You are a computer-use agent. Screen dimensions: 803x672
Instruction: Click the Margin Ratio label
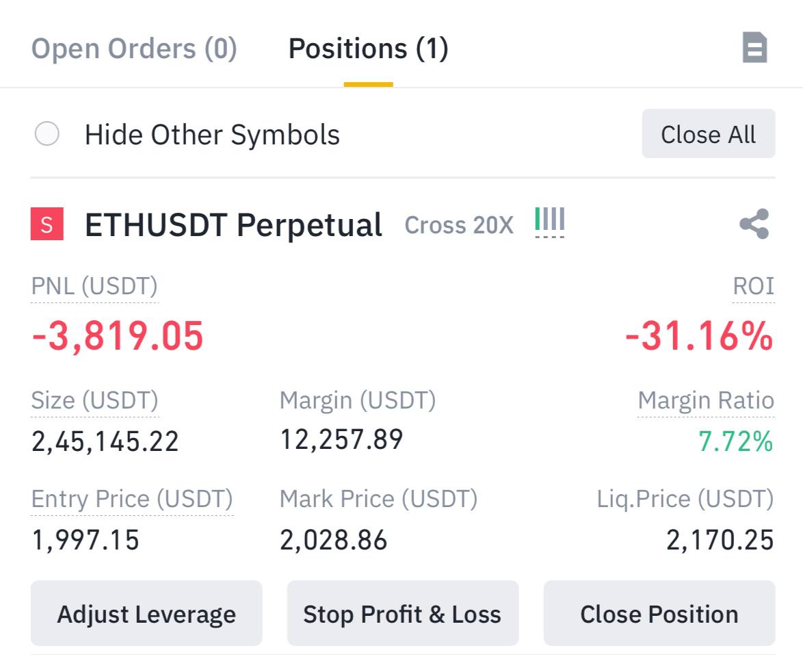pyautogui.click(x=706, y=400)
